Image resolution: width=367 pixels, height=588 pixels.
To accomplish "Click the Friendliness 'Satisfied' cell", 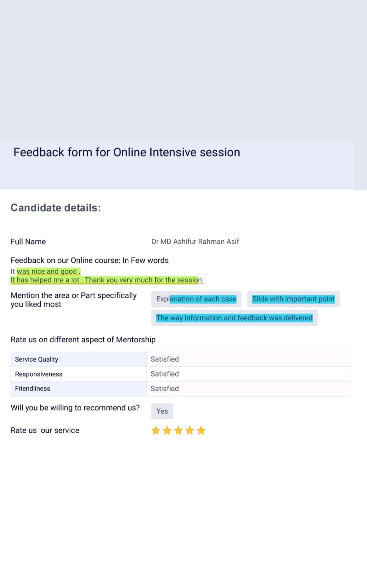I will [248, 389].
